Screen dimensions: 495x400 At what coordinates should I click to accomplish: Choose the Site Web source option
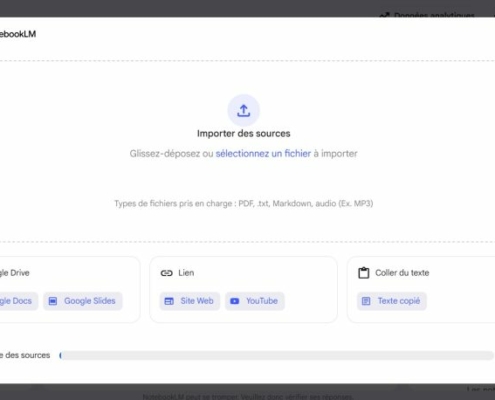coord(190,301)
